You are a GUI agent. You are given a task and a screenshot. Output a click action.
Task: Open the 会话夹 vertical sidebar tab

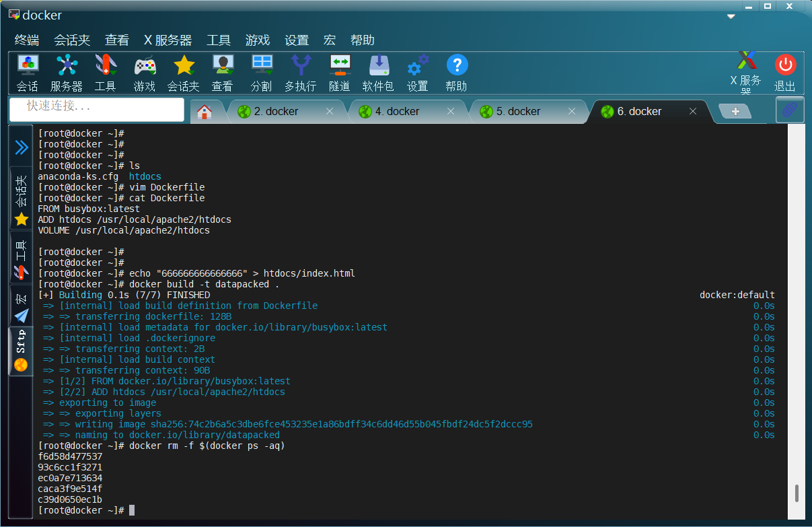[22, 200]
